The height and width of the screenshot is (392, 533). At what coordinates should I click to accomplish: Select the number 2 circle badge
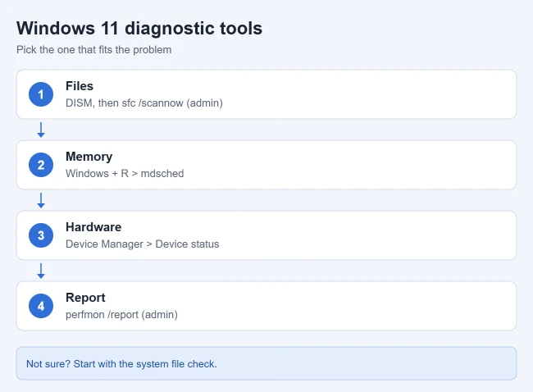pyautogui.click(x=41, y=165)
